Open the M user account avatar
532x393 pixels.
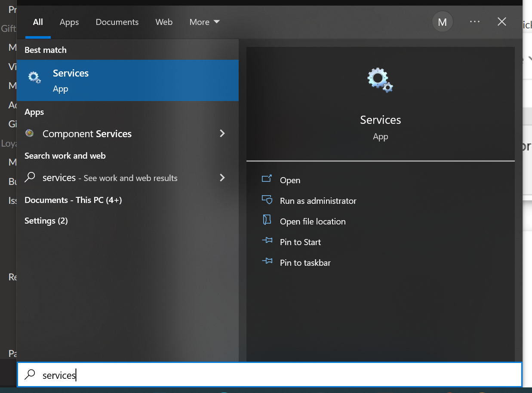442,22
